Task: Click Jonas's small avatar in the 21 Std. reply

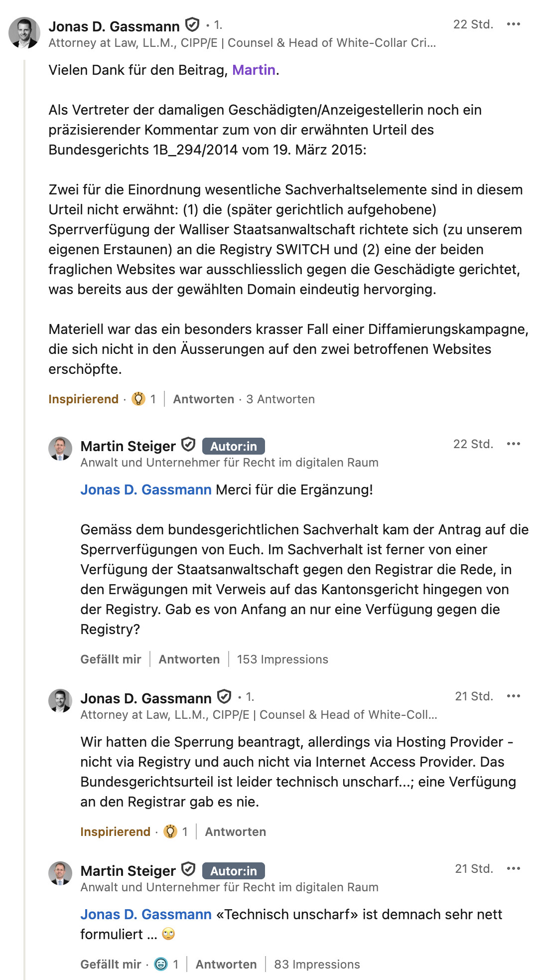Action: (60, 701)
